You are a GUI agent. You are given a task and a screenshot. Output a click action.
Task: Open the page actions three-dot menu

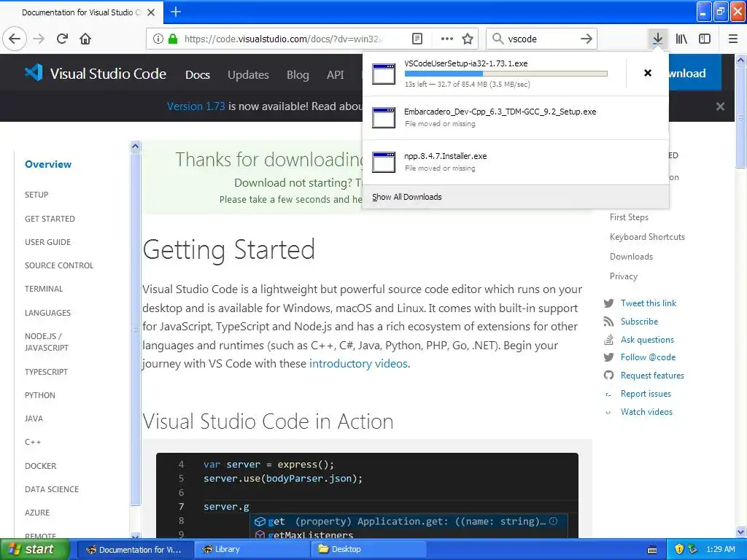[447, 39]
